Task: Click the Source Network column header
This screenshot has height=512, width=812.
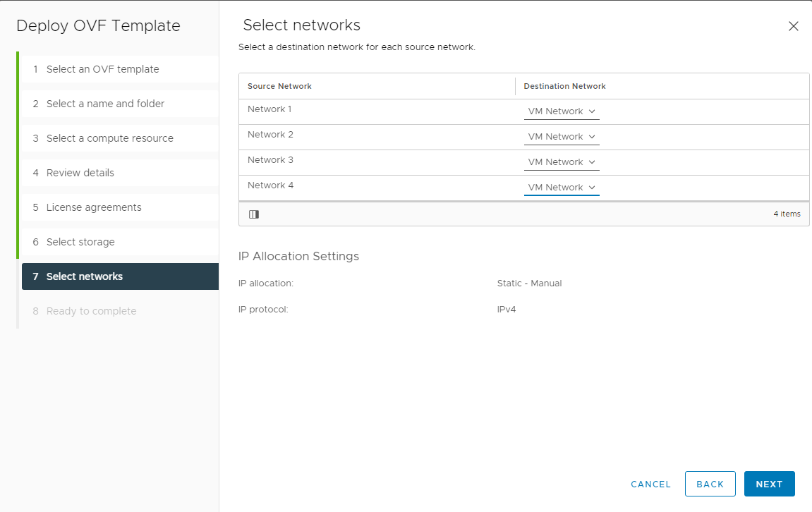Action: [x=278, y=86]
